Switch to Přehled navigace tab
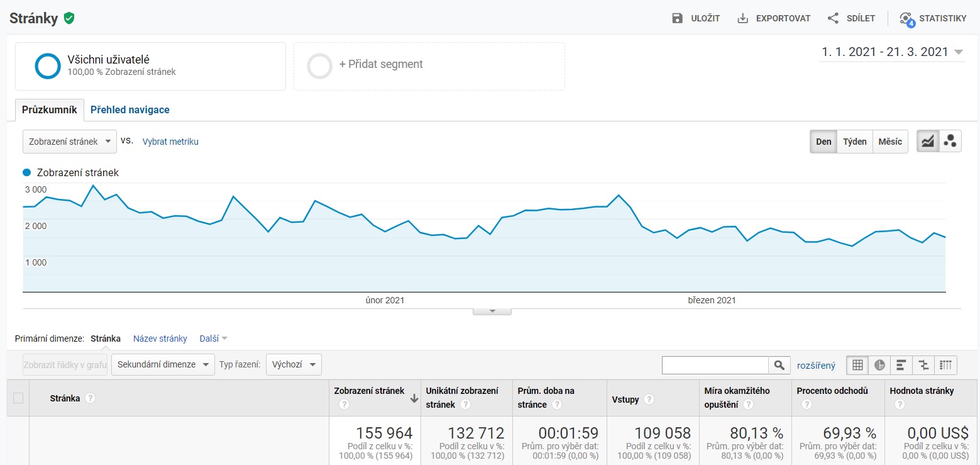 tap(129, 109)
